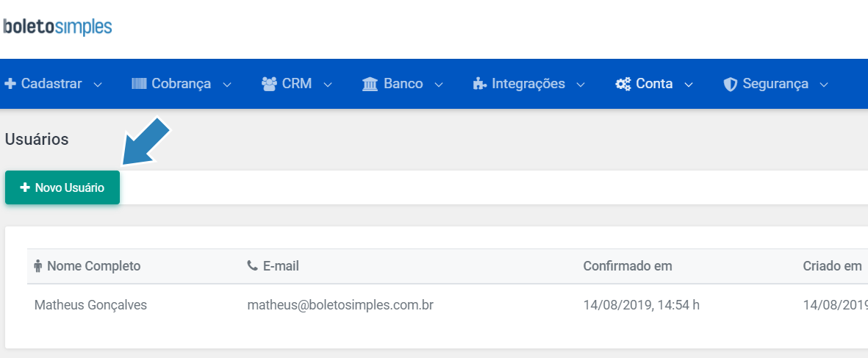
Task: Click the bank building icon
Action: click(x=370, y=84)
